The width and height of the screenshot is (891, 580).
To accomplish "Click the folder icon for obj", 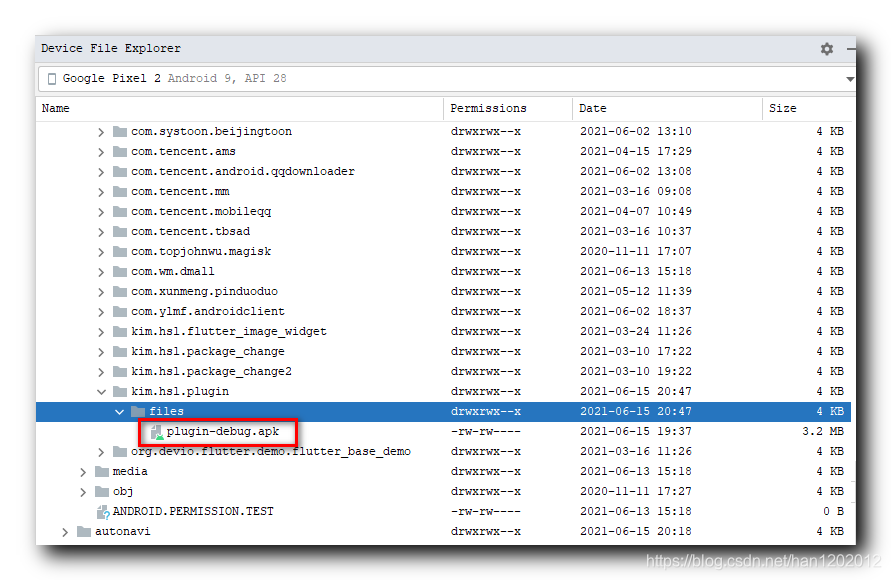I will pos(102,491).
